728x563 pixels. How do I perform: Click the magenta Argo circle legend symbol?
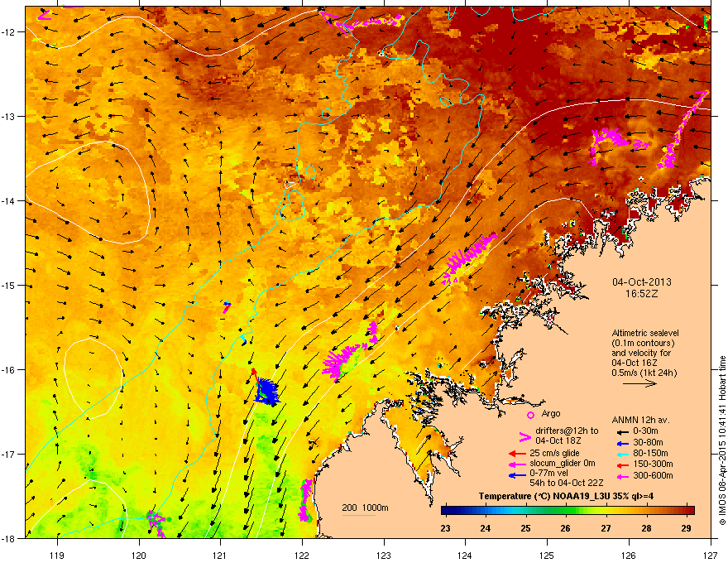pos(530,415)
